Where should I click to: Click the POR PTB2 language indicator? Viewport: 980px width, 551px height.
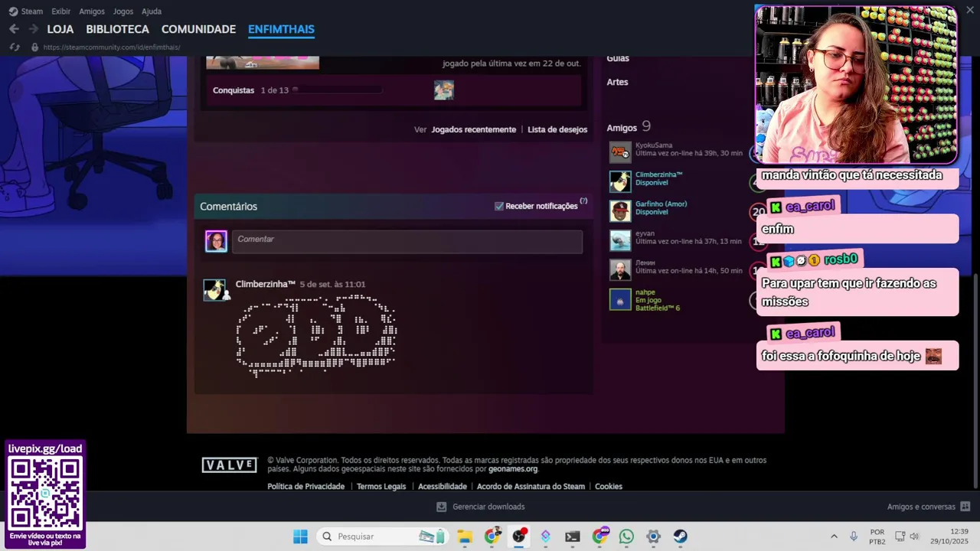coord(877,536)
